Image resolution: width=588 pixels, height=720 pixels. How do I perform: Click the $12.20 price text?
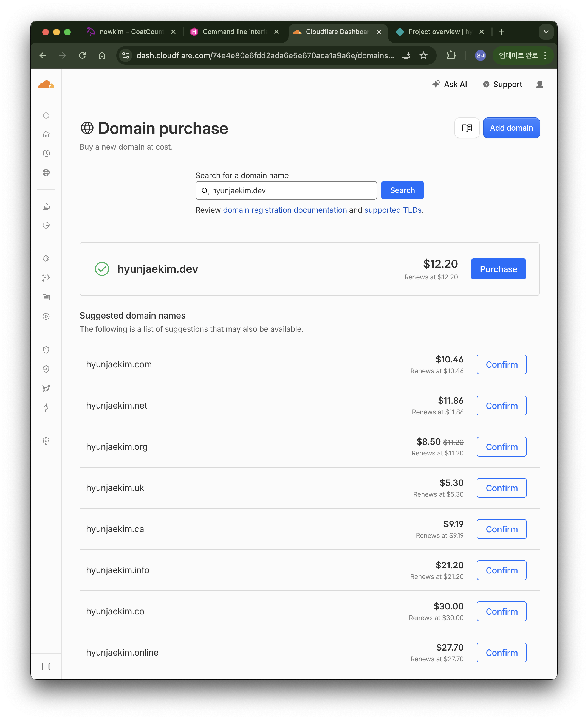(440, 264)
